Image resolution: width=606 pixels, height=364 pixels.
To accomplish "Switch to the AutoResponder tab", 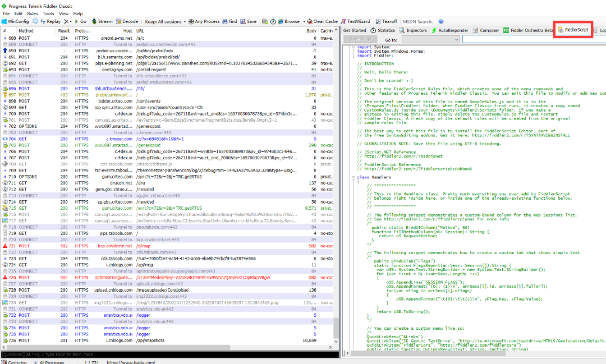I will click(450, 30).
